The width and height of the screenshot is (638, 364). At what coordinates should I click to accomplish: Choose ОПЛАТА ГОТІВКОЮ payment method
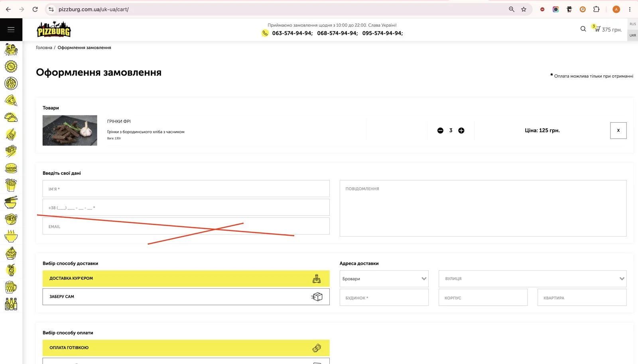(x=186, y=348)
